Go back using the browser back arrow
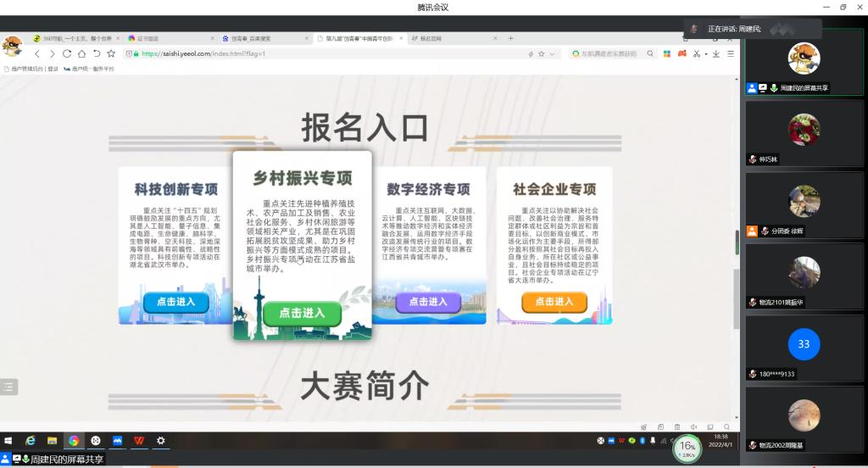 point(37,53)
